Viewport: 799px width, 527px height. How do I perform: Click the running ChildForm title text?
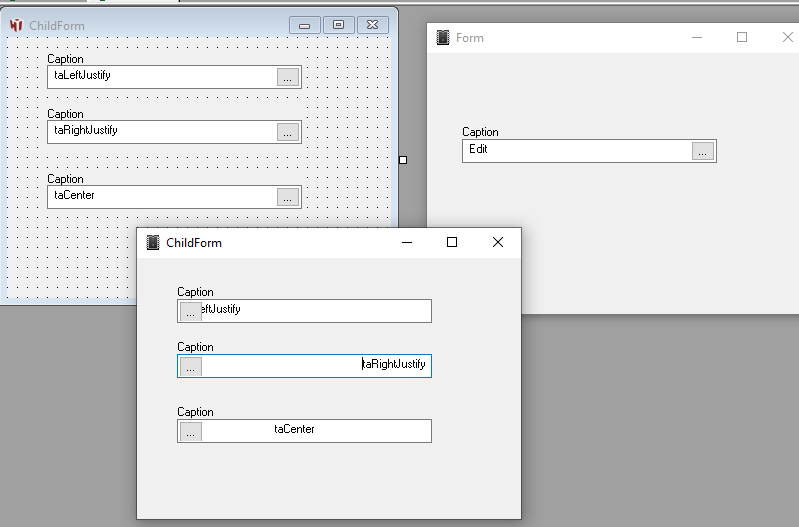tap(194, 243)
